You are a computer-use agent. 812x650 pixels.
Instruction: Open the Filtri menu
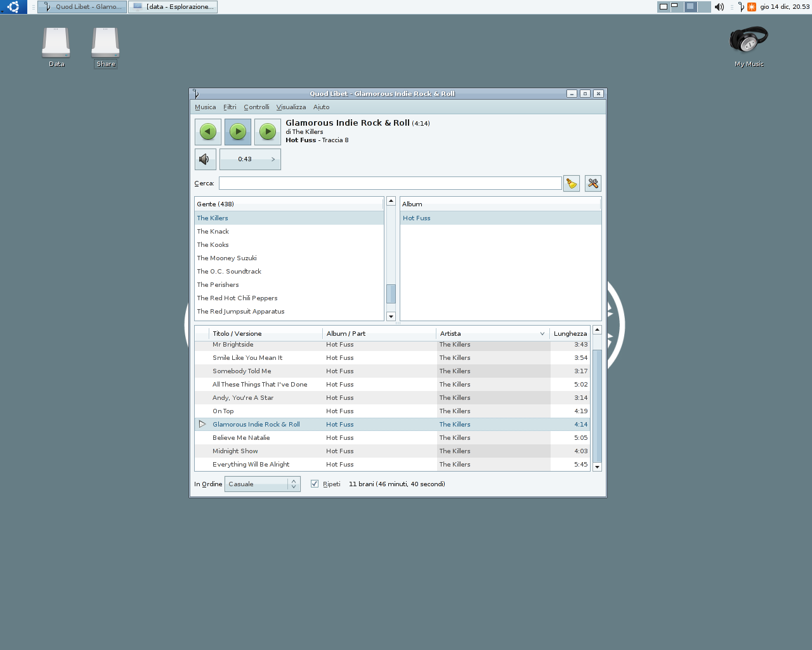coord(230,107)
